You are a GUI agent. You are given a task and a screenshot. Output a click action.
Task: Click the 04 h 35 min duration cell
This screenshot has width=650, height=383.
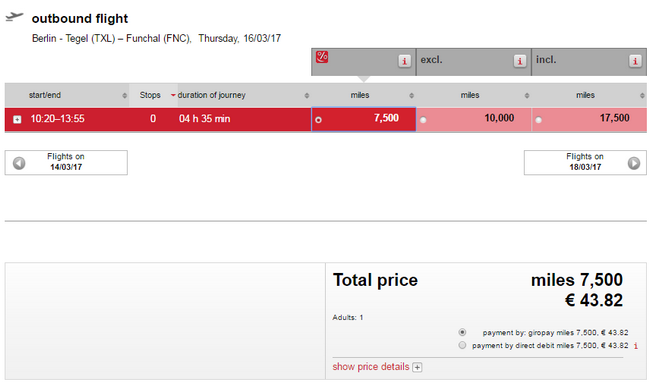click(204, 119)
